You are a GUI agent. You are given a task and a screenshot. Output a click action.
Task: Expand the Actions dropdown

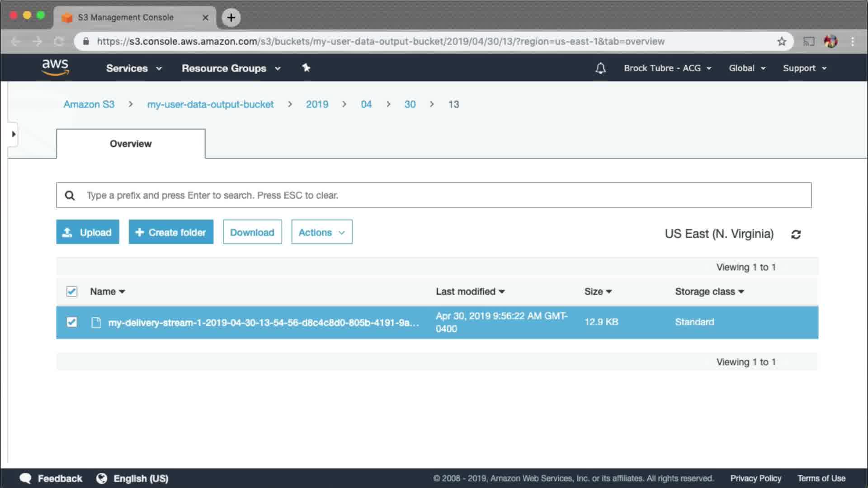(x=321, y=232)
